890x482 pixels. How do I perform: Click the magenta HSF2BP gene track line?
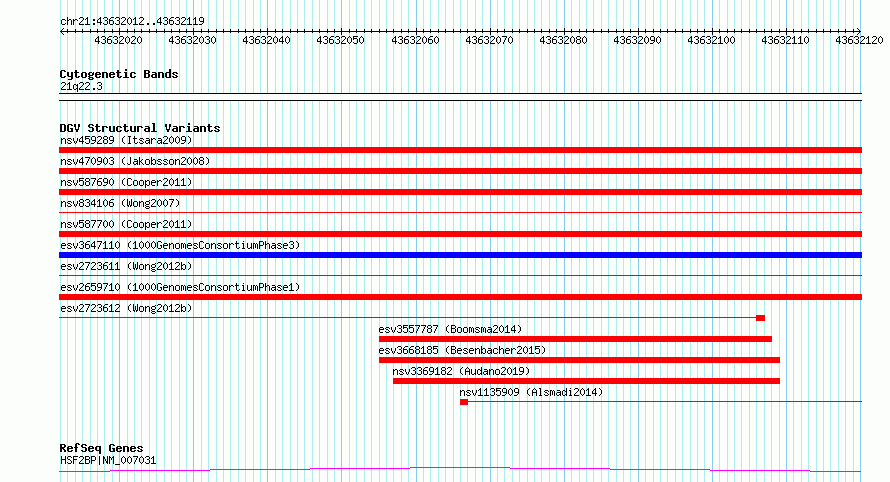point(460,470)
